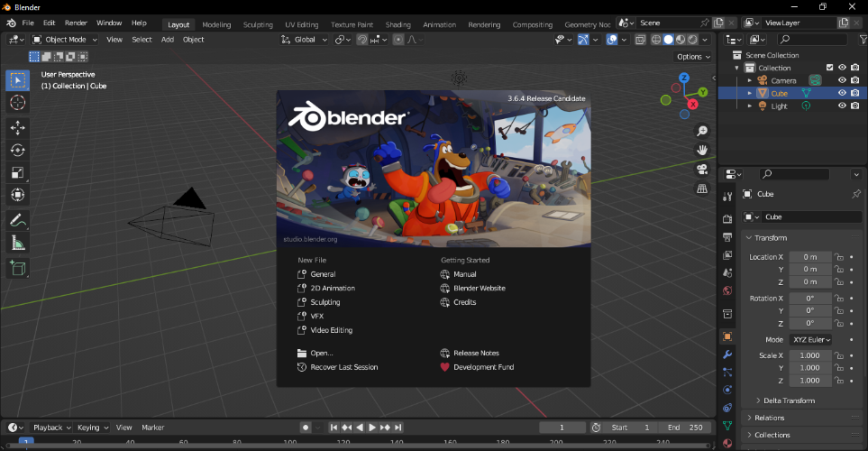868x451 pixels.
Task: Toggle lock on Location X
Action: 839,257
